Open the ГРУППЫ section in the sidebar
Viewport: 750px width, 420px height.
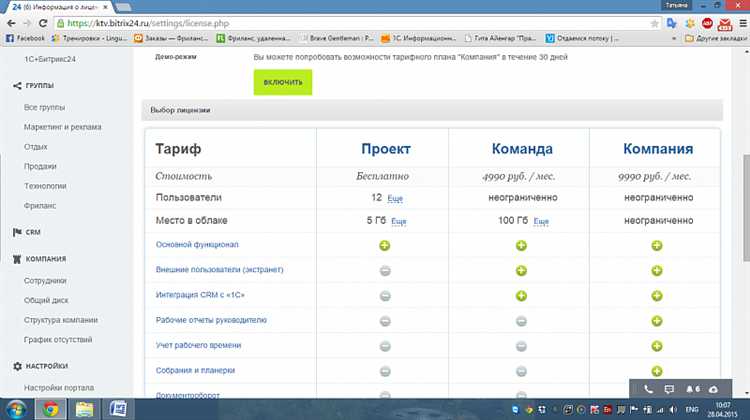[x=40, y=86]
